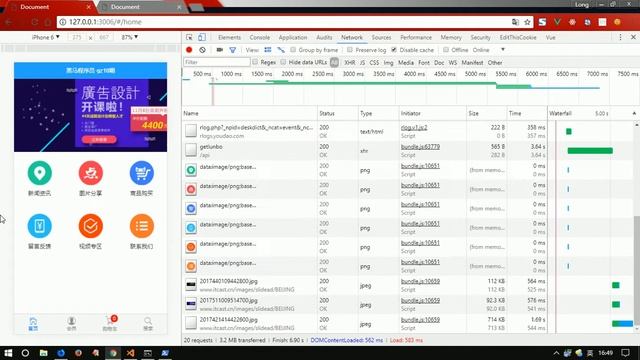Enable Group by frame checkbox
Viewport: 640px width, 360px height.
click(293, 50)
